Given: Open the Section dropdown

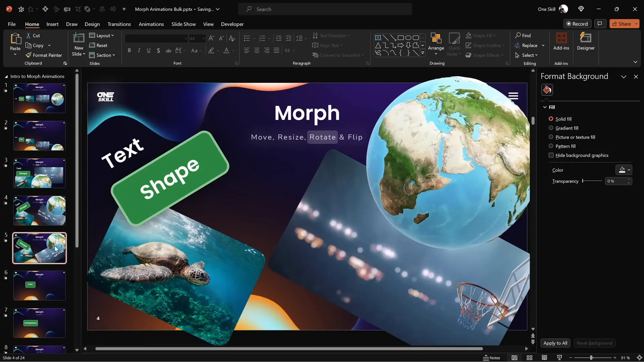Looking at the screenshot, I should (102, 55).
